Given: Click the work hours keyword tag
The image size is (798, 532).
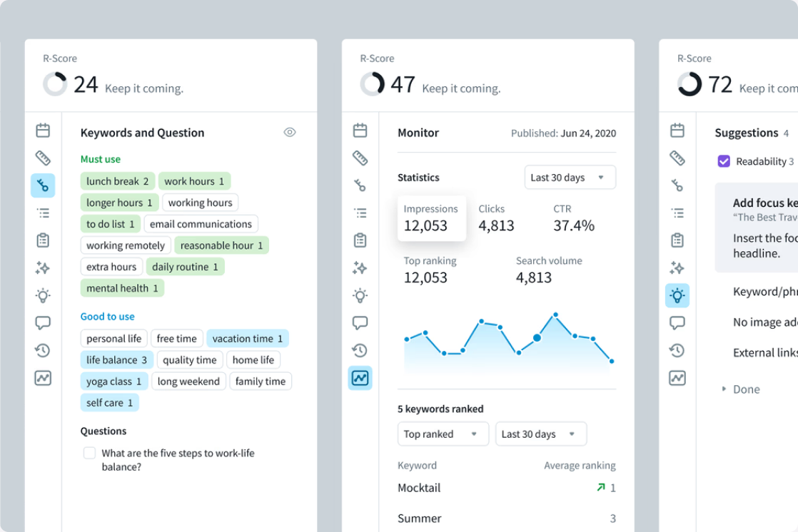Looking at the screenshot, I should coord(194,181).
